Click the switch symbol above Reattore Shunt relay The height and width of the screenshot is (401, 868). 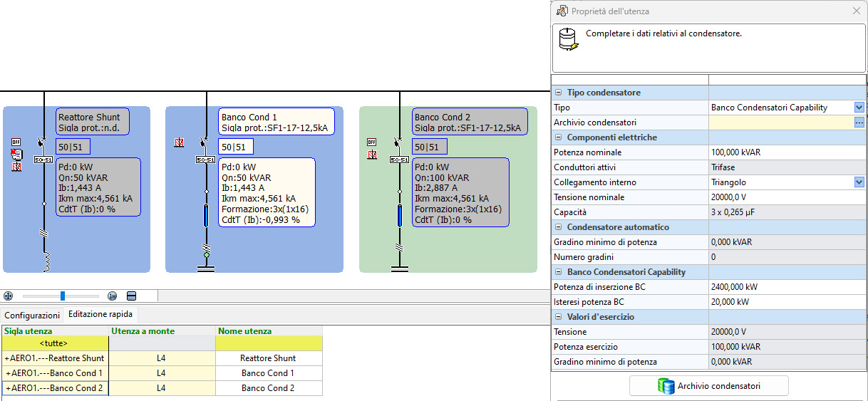(x=43, y=143)
